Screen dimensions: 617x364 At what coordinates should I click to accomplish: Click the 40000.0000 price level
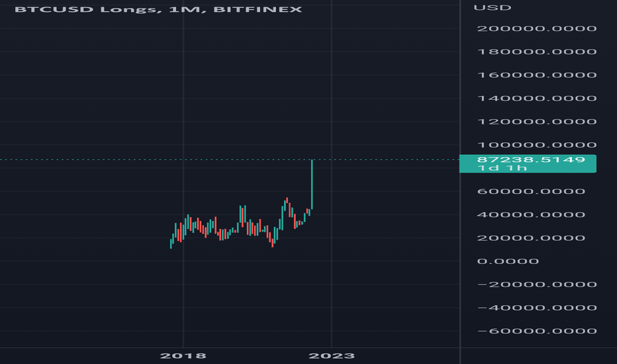pyautogui.click(x=531, y=214)
